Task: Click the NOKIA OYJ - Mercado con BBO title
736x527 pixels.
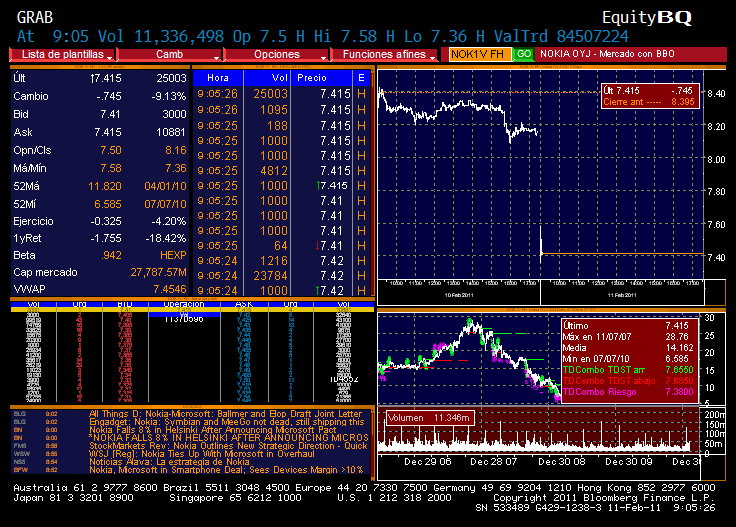Action: 607,54
